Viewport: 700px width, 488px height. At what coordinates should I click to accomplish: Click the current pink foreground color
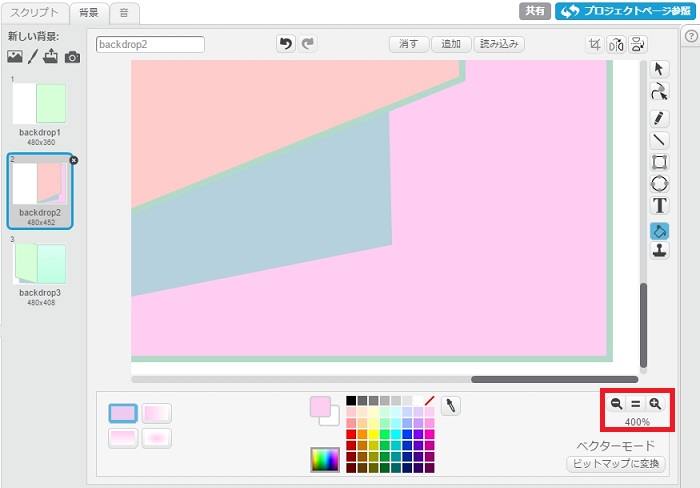pos(320,407)
